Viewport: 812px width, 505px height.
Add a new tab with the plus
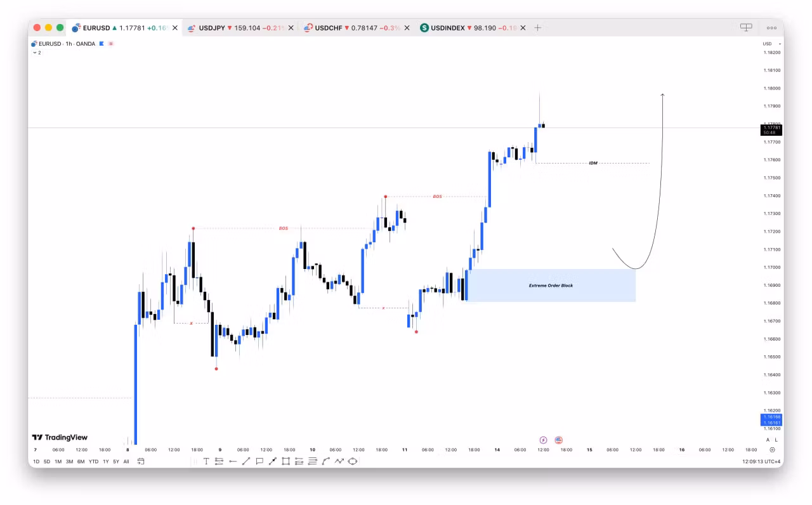tap(537, 28)
